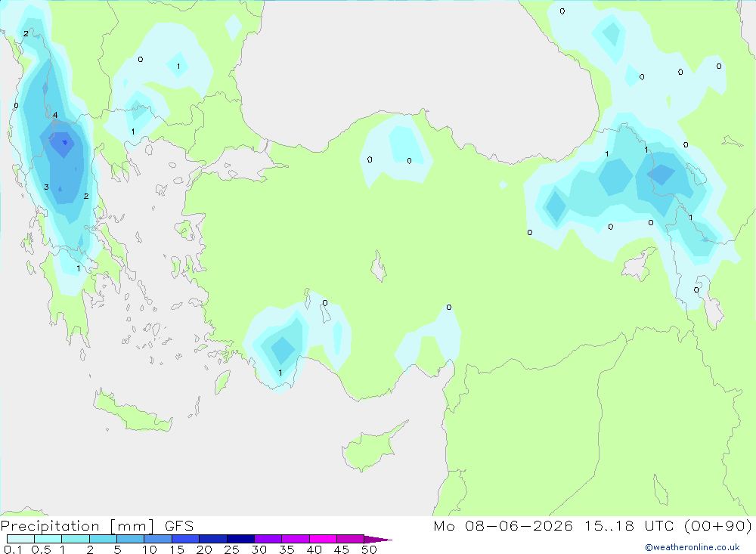
Task: Click the '0.5' legend scale label
Action: [x=41, y=549]
